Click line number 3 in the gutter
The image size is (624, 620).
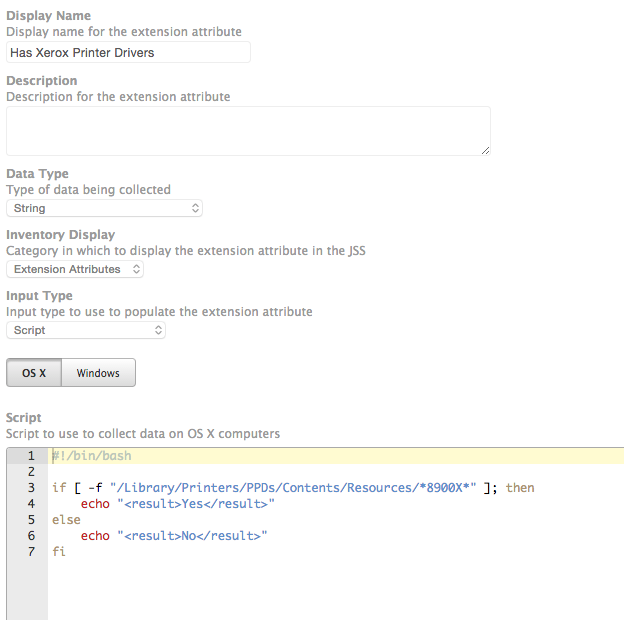click(31, 487)
